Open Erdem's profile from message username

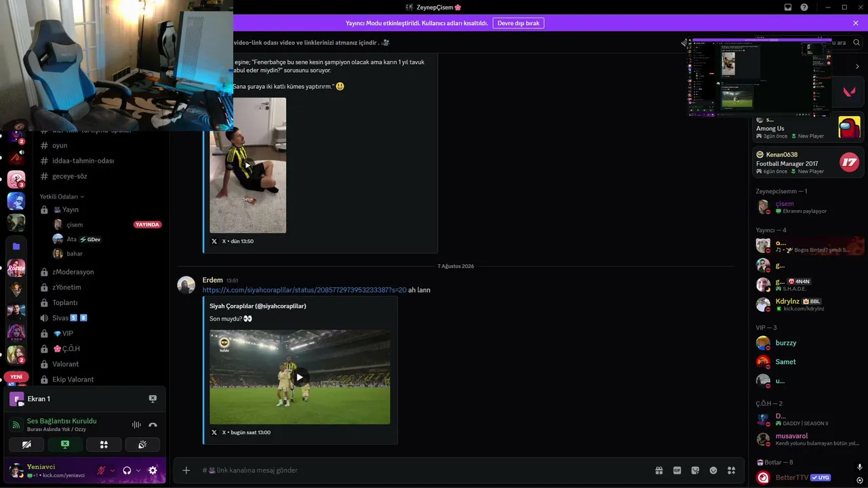[212, 280]
